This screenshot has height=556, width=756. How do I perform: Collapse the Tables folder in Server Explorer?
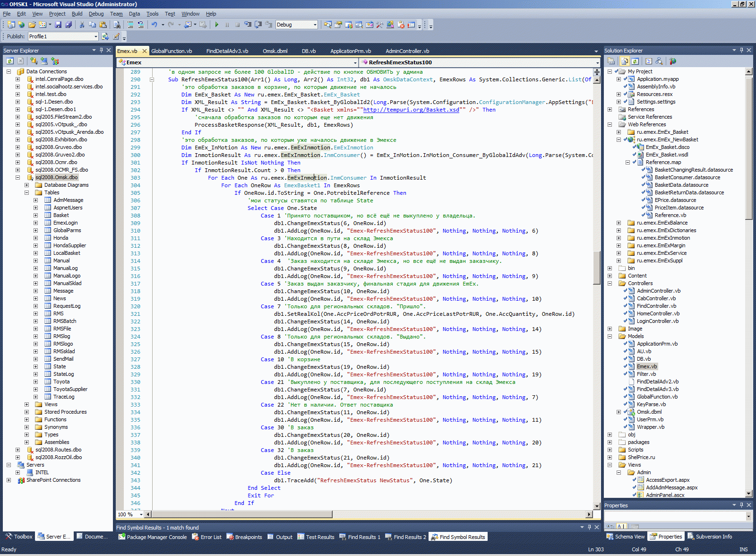[x=27, y=192]
